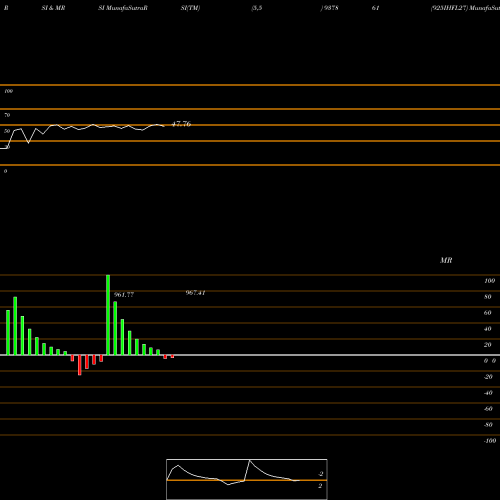Click the '(925IIFL27)' symbol header text

click(x=449, y=8)
